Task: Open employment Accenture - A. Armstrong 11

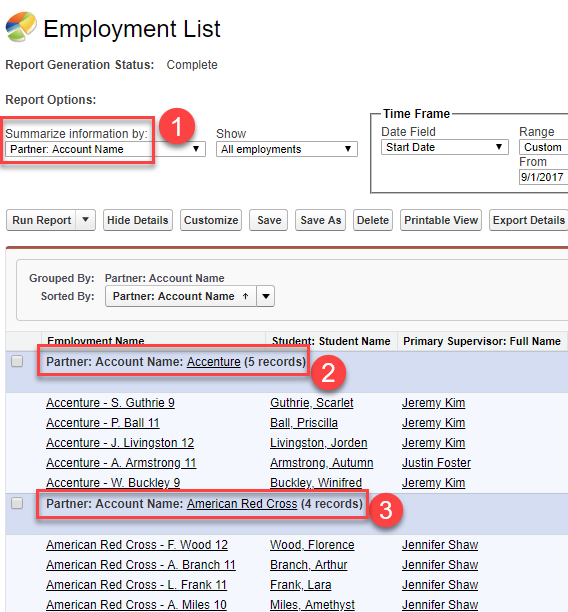Action: pyautogui.click(x=121, y=463)
